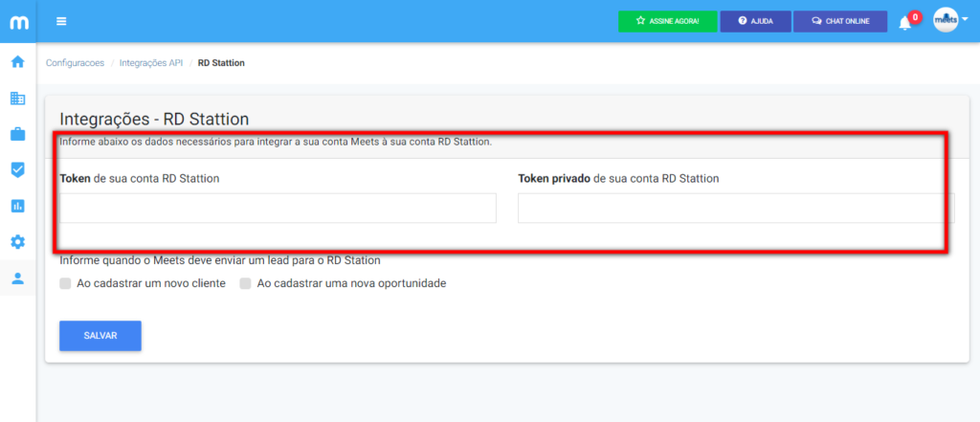Click the ASSINE AGORA! button

click(x=667, y=21)
